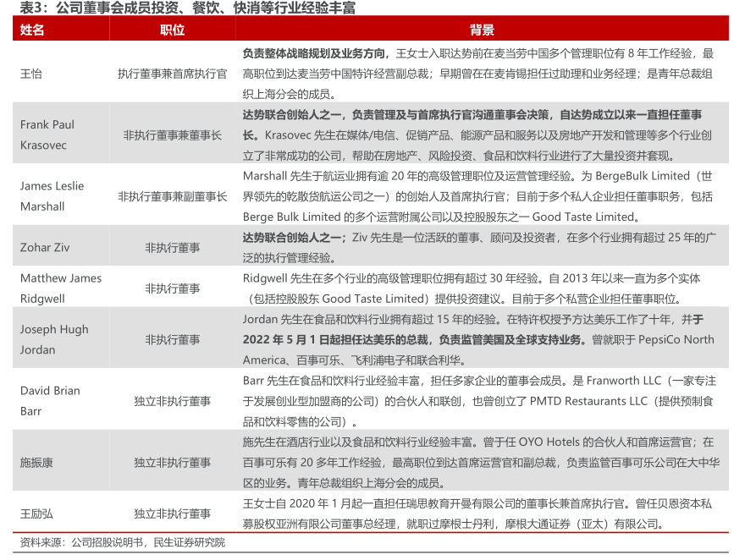
Task: Select the 姓名 column header
Action: click(32, 30)
